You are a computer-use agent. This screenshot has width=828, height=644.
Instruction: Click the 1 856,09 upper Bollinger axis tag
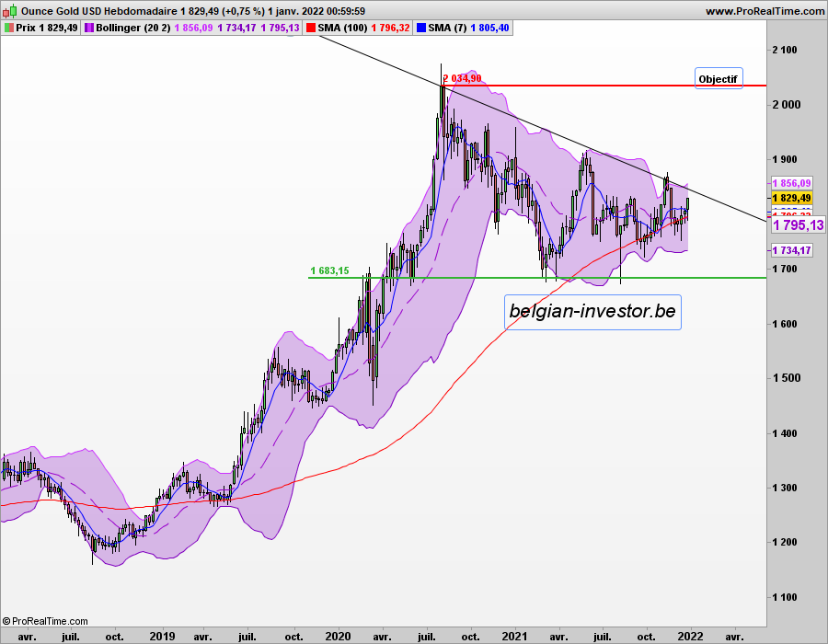791,183
